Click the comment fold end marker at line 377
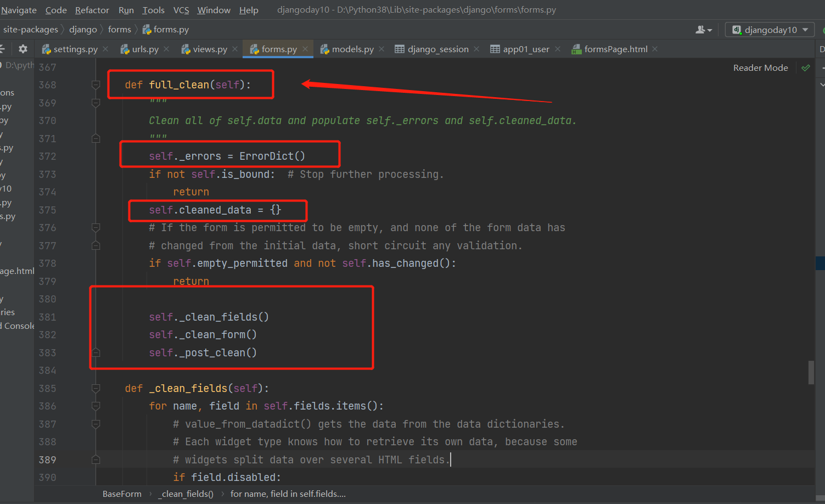 click(x=96, y=245)
